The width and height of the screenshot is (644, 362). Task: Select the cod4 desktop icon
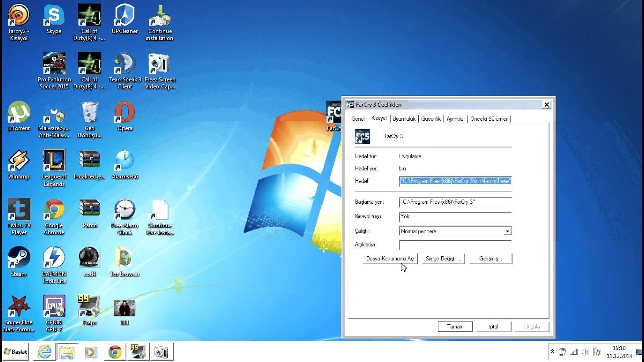point(90,262)
